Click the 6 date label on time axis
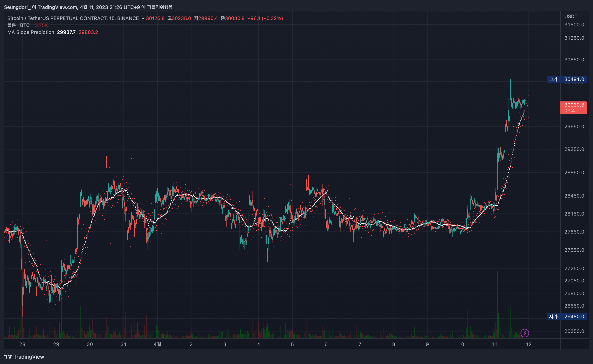Viewport: 593px width, 364px height. click(326, 344)
